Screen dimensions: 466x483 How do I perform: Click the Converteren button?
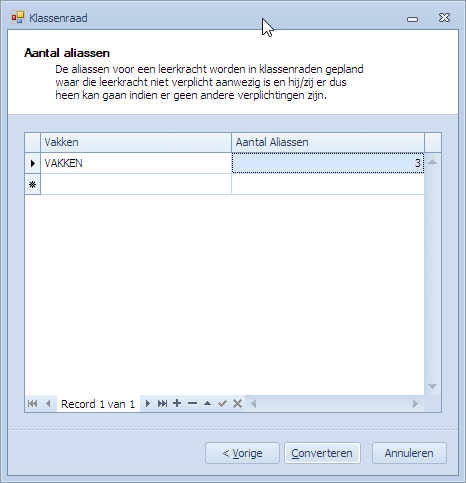coord(322,453)
